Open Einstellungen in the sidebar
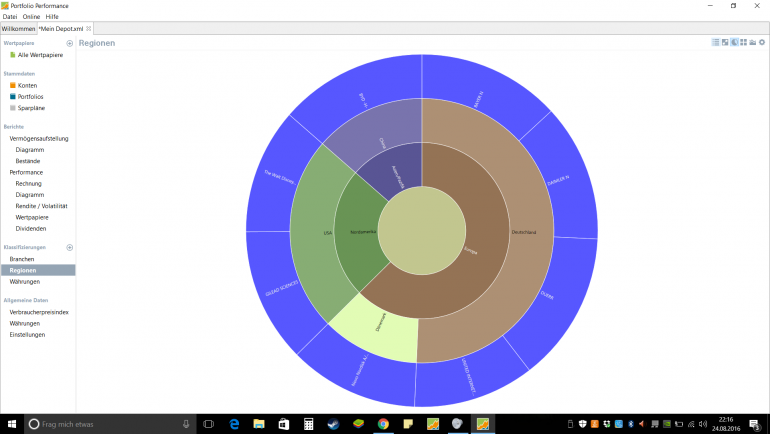The width and height of the screenshot is (770, 434). 27,335
